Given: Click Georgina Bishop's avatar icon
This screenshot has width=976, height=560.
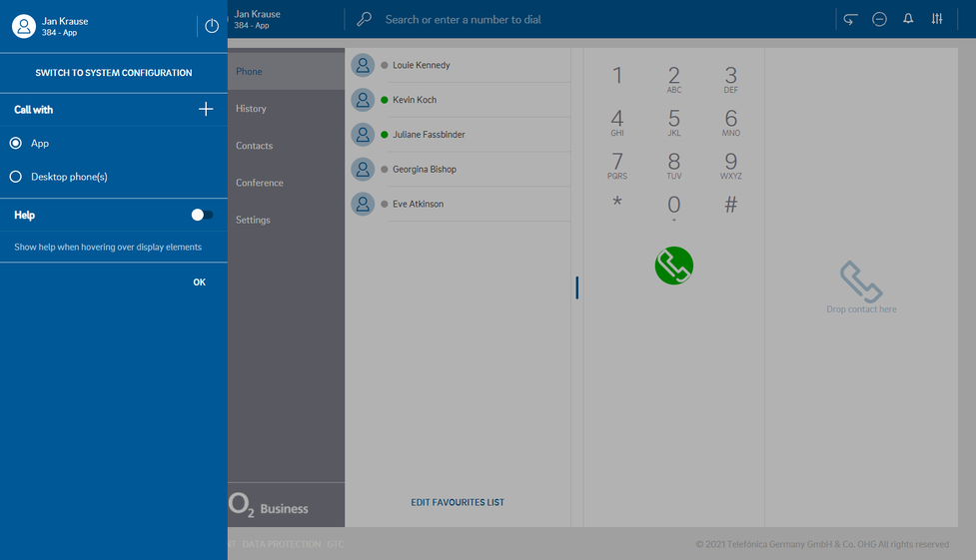Looking at the screenshot, I should coord(363,170).
